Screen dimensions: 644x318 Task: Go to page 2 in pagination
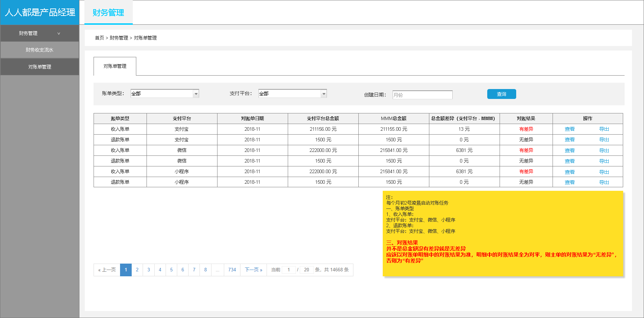137,270
